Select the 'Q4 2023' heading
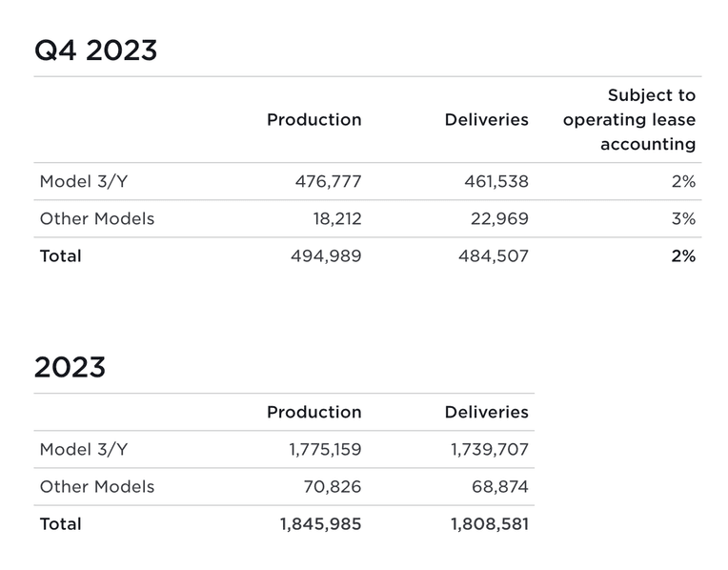 [95, 51]
